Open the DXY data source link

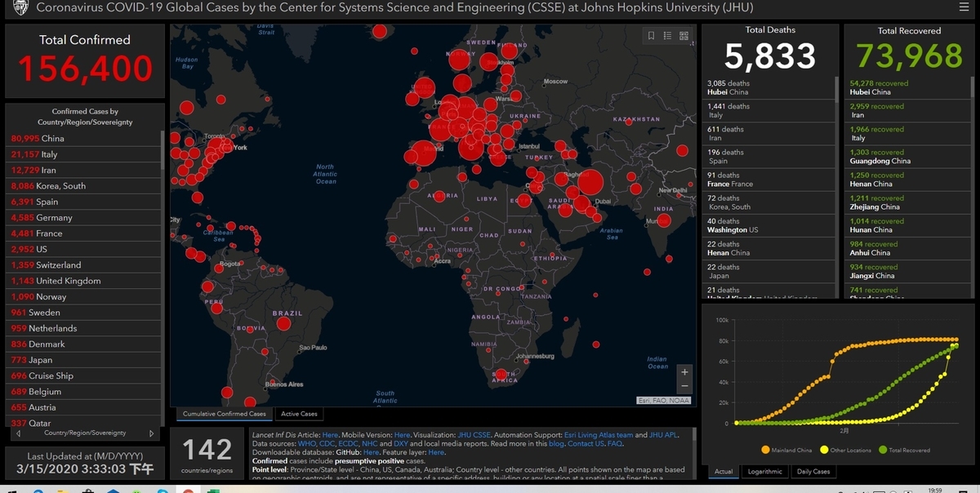click(400, 443)
